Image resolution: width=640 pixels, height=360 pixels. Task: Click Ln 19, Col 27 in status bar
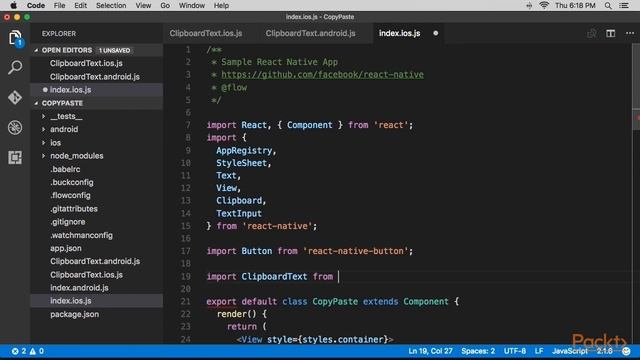pos(430,351)
